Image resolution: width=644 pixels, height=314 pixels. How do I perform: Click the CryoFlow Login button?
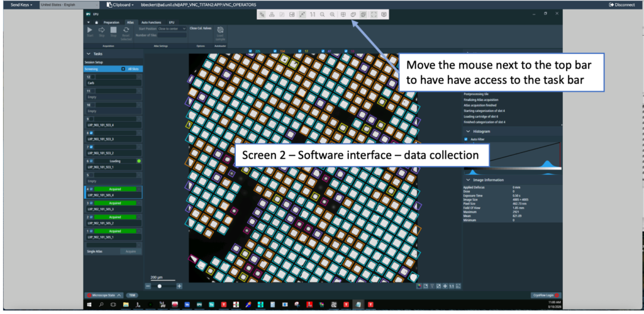(547, 295)
